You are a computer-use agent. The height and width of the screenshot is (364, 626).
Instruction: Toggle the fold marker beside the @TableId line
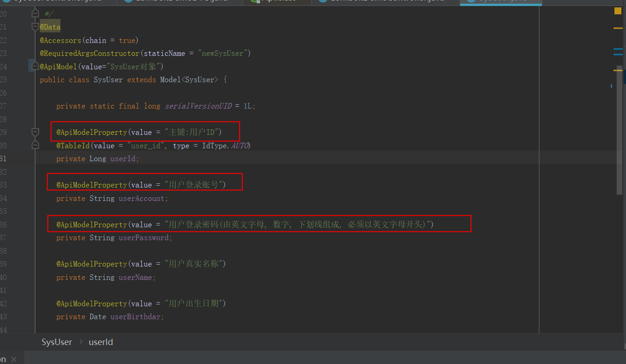pos(35,146)
